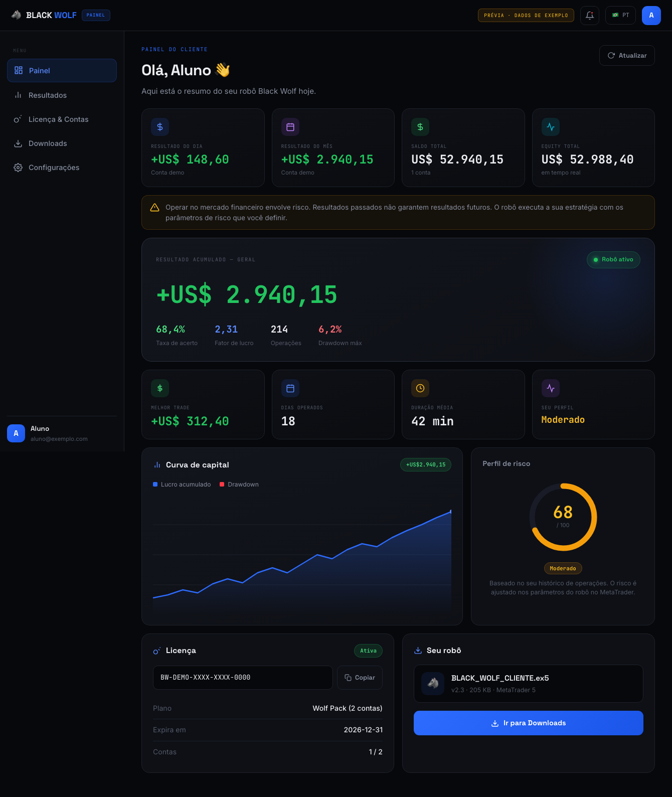The width and height of the screenshot is (672, 797).
Task: Open the user avatar menu in header
Action: coord(651,15)
